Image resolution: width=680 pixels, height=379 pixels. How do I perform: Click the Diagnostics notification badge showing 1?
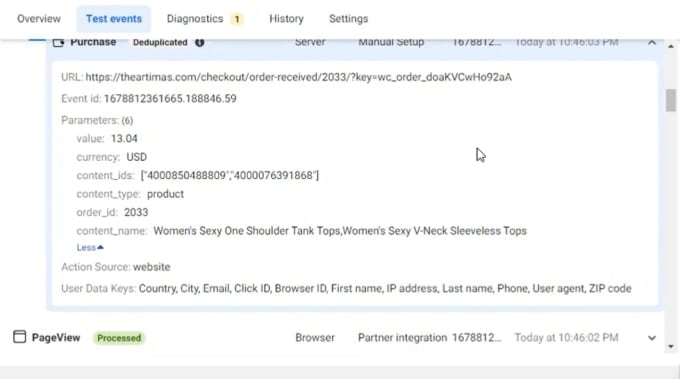(x=237, y=19)
